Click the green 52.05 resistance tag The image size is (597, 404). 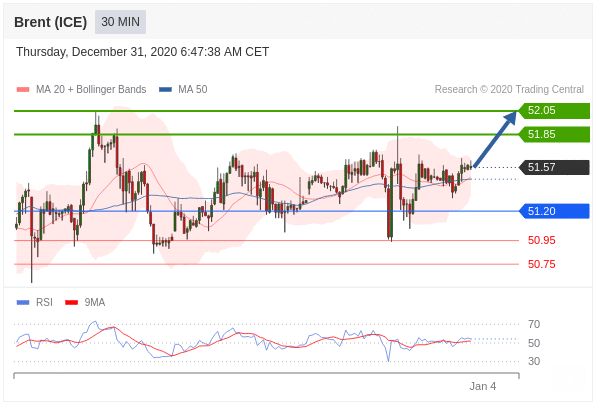[554, 111]
